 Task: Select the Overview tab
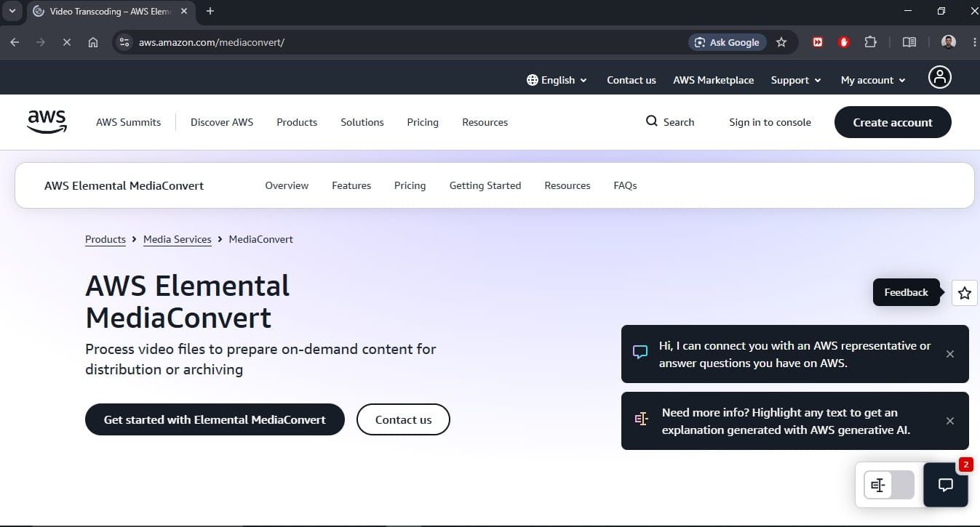click(x=287, y=185)
